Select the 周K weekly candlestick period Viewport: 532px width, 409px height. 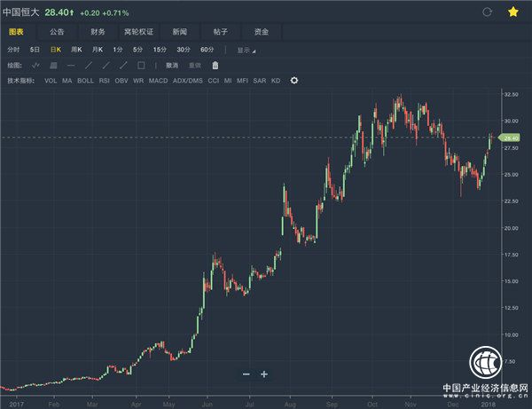click(x=76, y=50)
